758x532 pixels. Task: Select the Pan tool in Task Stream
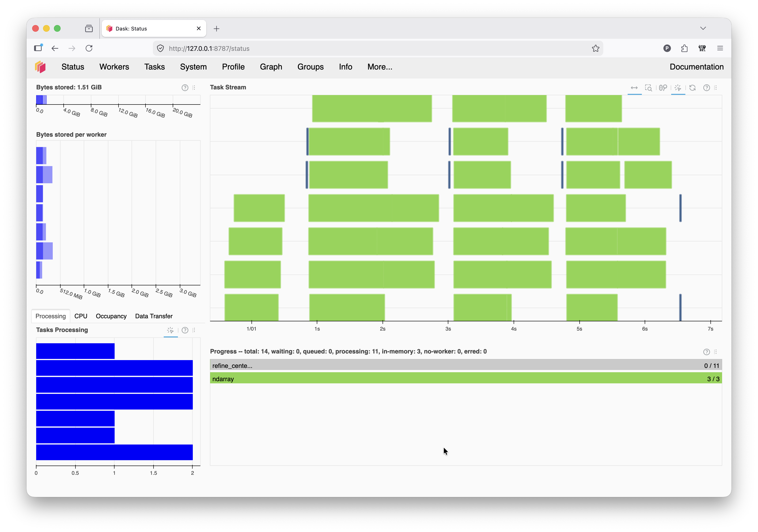tap(634, 88)
